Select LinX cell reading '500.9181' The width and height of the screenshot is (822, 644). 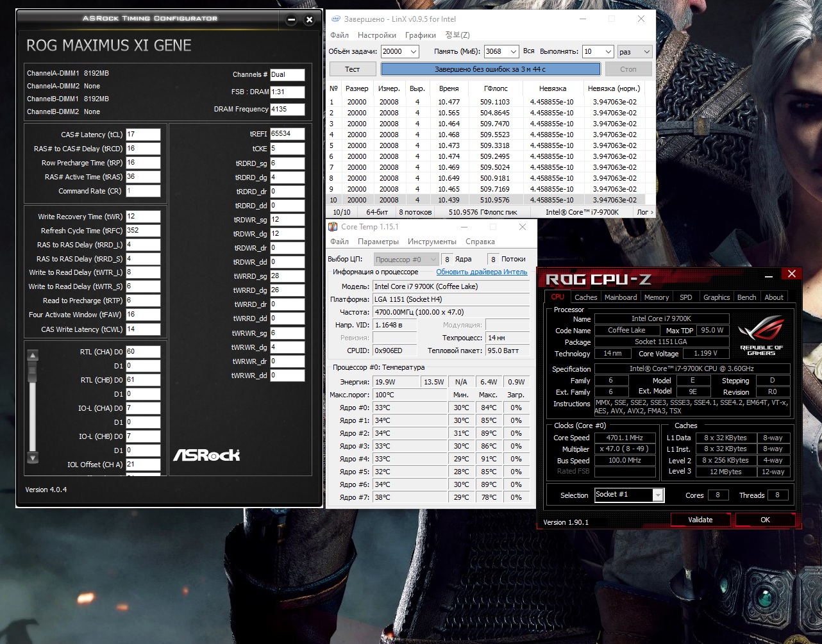495,178
